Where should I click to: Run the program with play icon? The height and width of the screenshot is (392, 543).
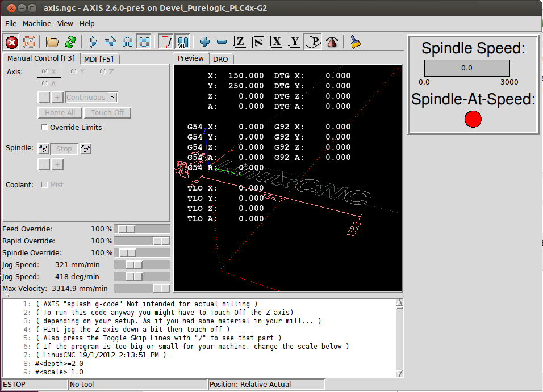point(93,42)
